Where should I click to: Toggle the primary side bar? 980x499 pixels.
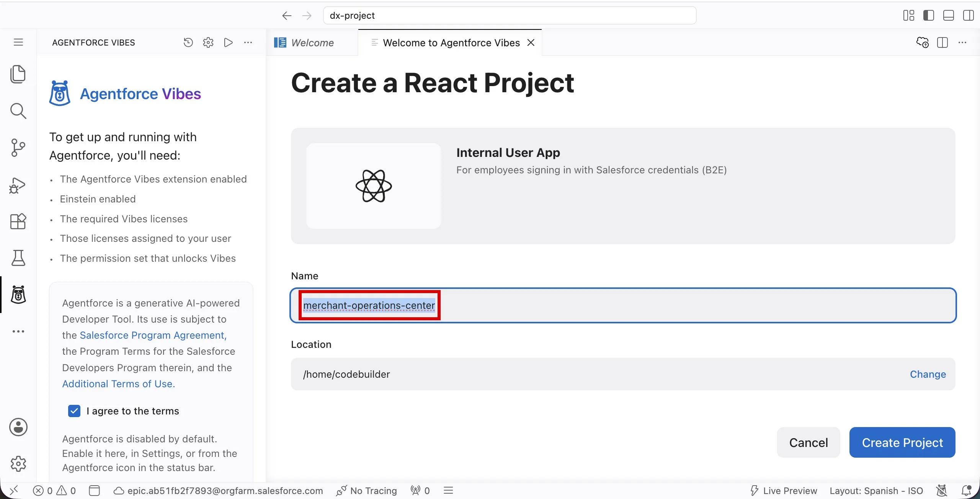tap(929, 16)
